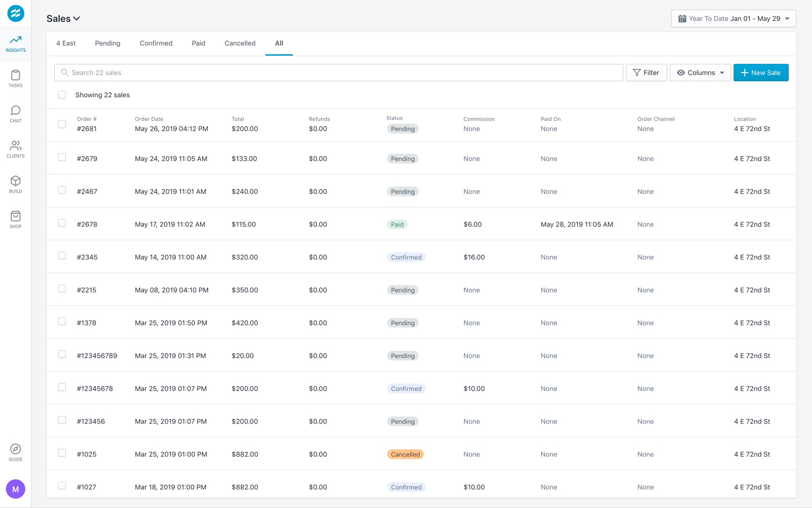
Task: Switch to the 4 East tab
Action: (x=66, y=44)
